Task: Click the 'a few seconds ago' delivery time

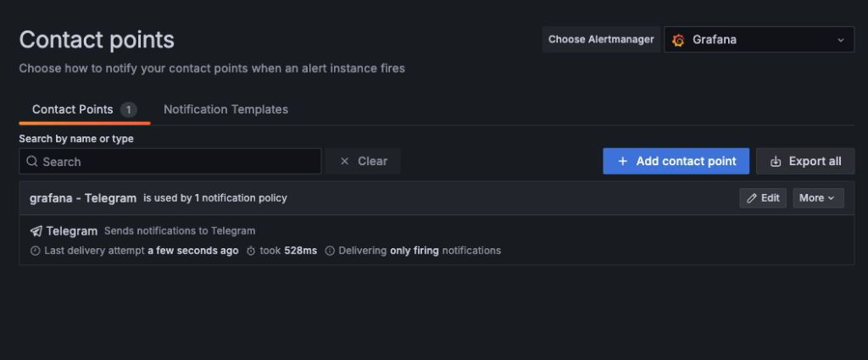Action: [193, 251]
